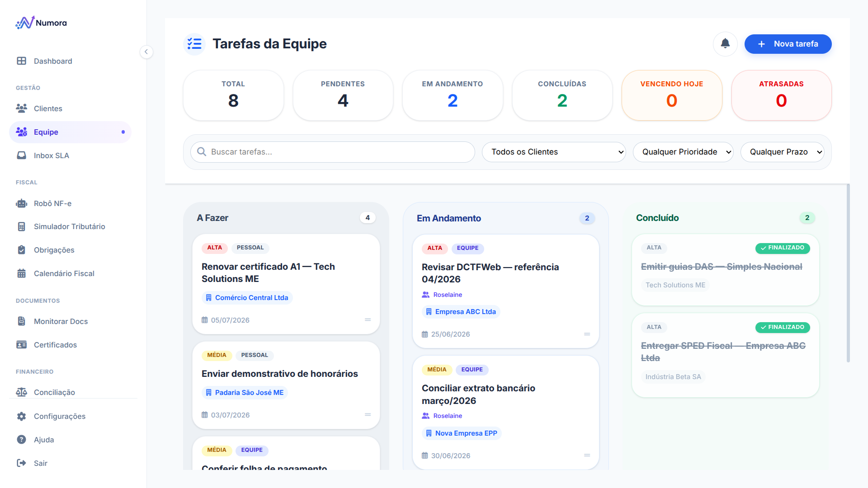Click the Configurações gear icon

21,416
